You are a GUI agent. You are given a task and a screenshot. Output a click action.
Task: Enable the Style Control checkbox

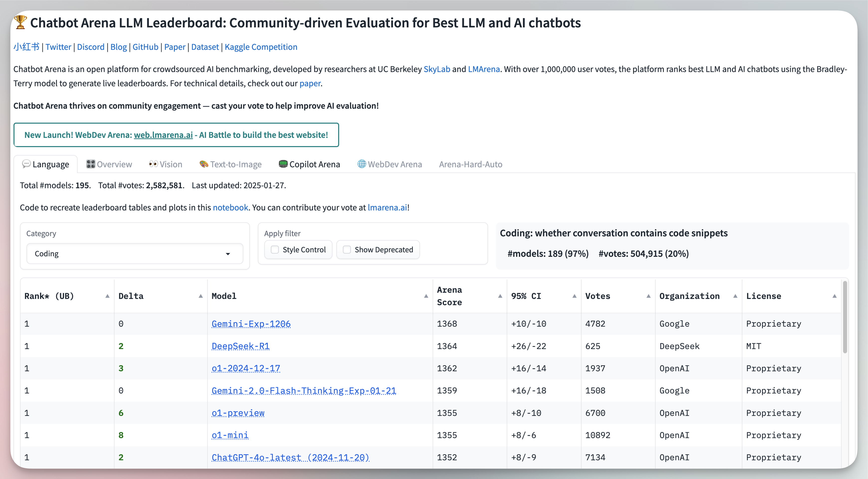coord(275,250)
